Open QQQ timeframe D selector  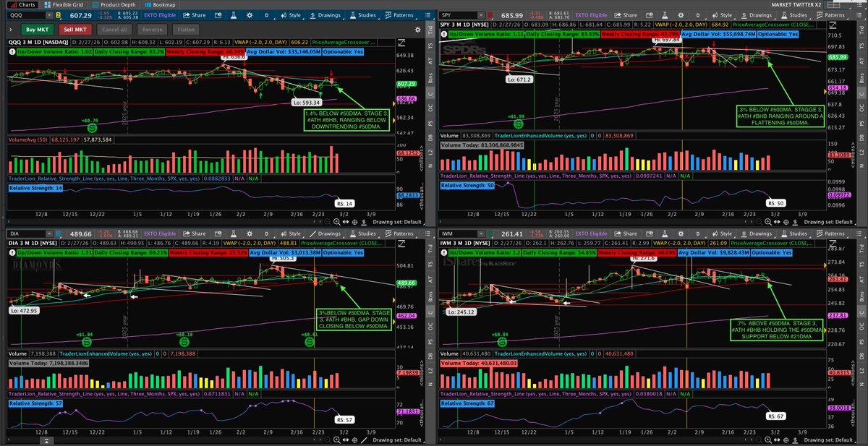coord(267,15)
